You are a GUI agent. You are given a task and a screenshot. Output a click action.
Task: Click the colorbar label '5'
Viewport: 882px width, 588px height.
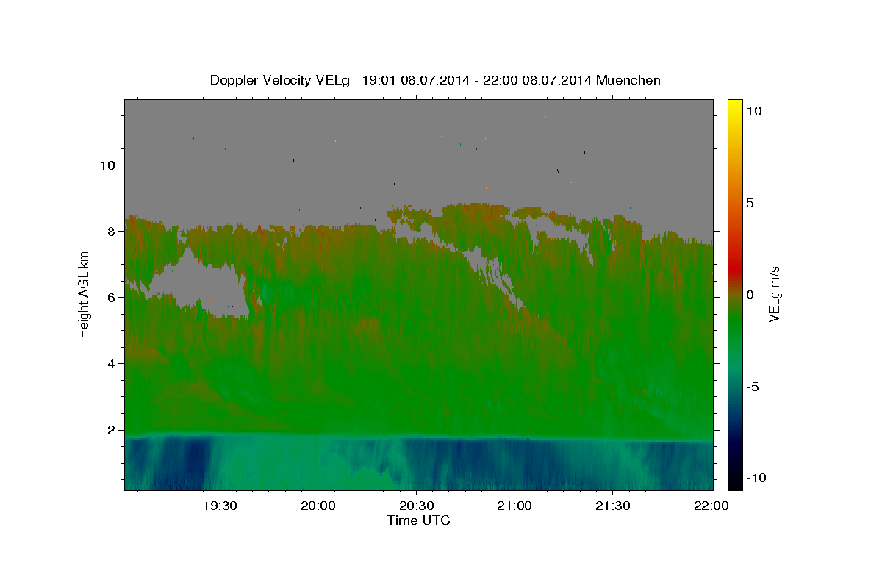750,203
